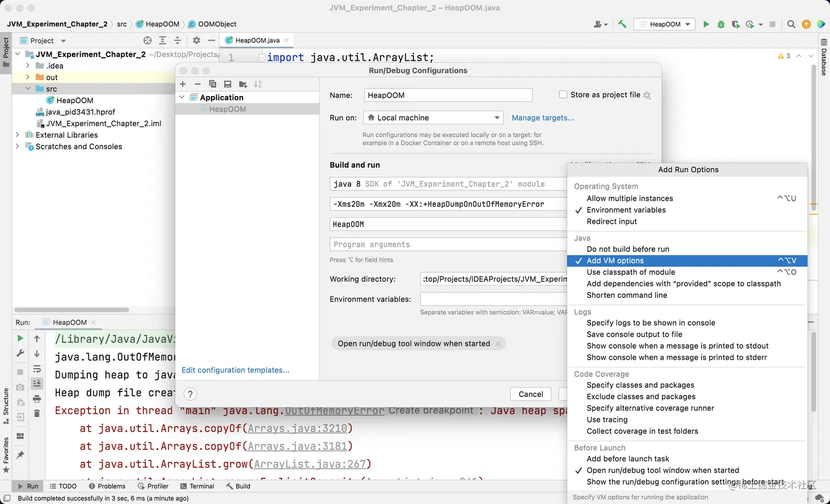Jump to the previous stack frame with the up arrow
830x504 pixels.
coord(37,338)
